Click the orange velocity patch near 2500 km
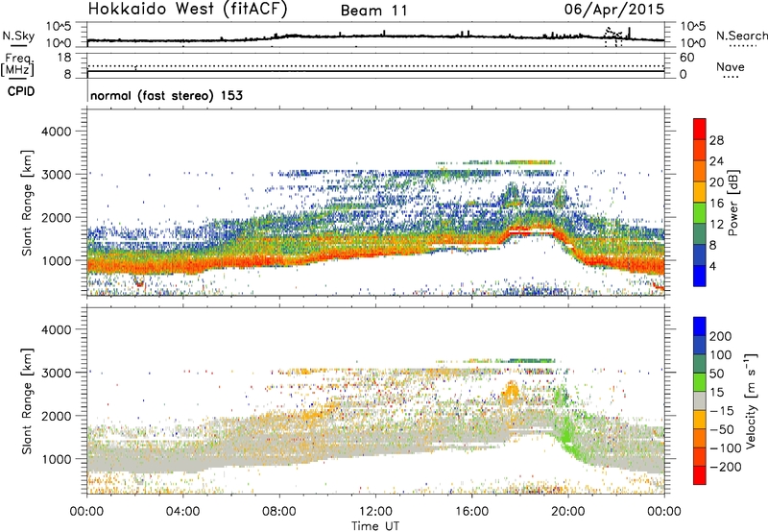Image resolution: width=768 pixels, height=532 pixels. 511,393
